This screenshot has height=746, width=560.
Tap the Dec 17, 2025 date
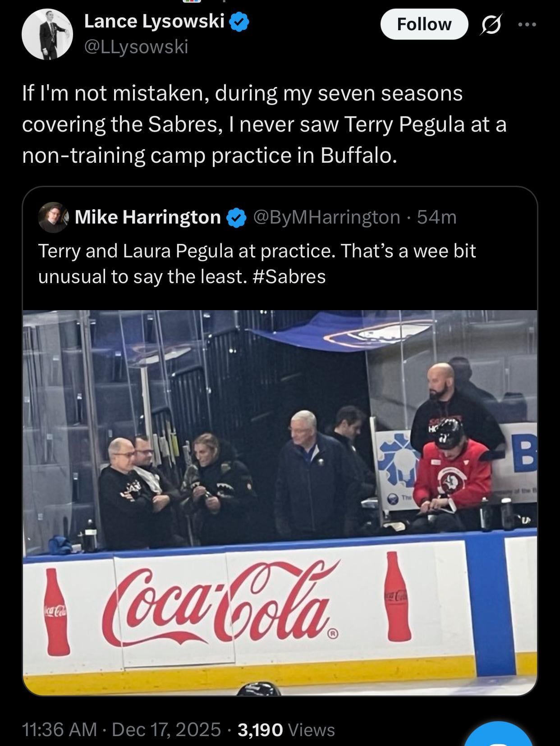coord(166,729)
